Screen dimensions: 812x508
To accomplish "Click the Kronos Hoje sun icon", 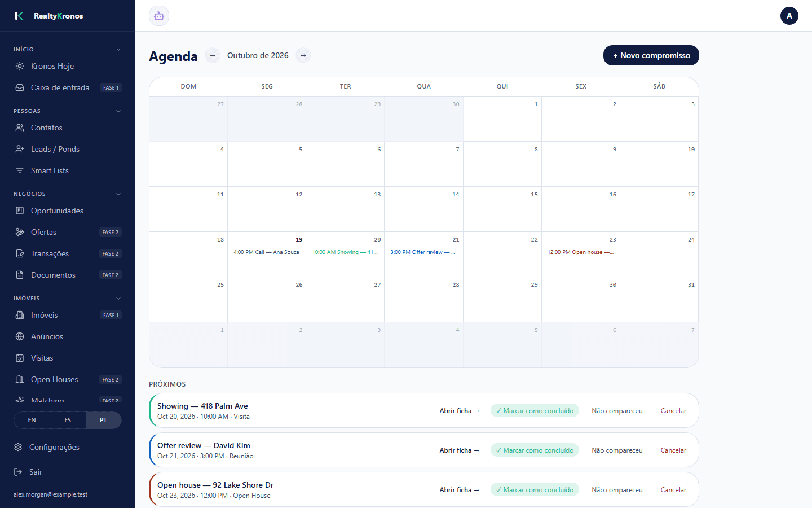I will pos(20,66).
